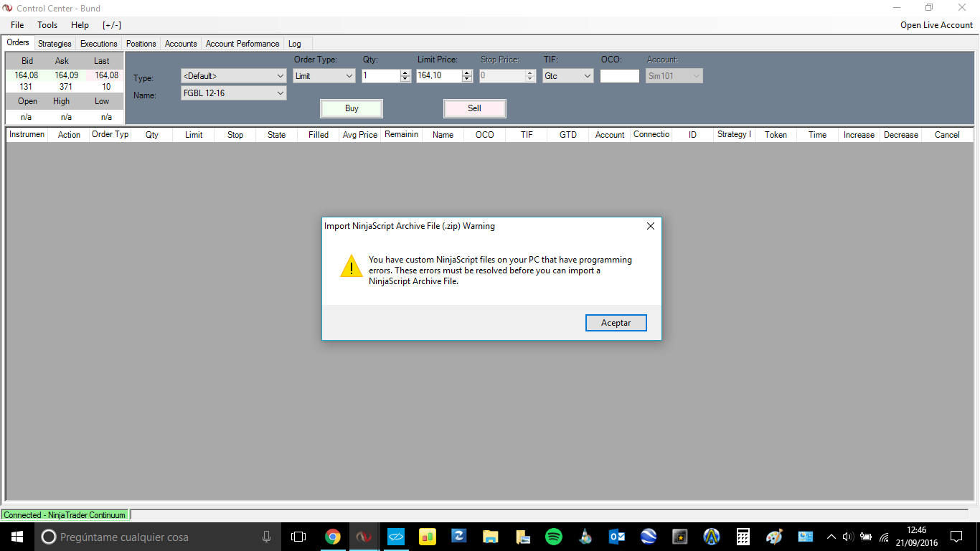Open the Paint palette taskbar icon
980x551 pixels.
774,537
